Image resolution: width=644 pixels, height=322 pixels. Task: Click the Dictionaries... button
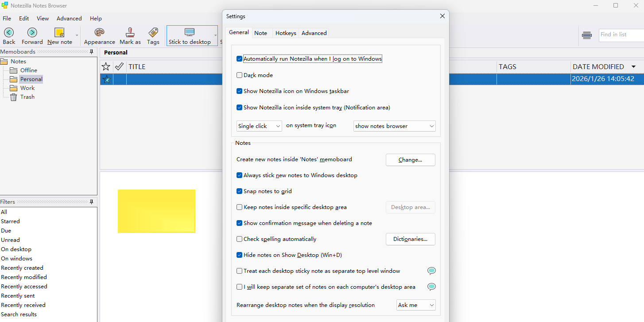(410, 239)
